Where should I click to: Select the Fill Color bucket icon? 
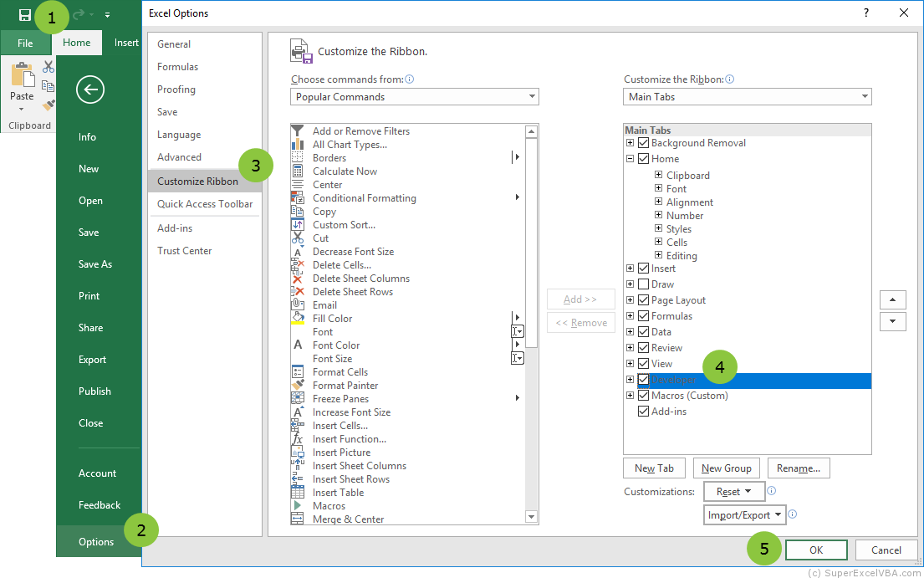(298, 319)
